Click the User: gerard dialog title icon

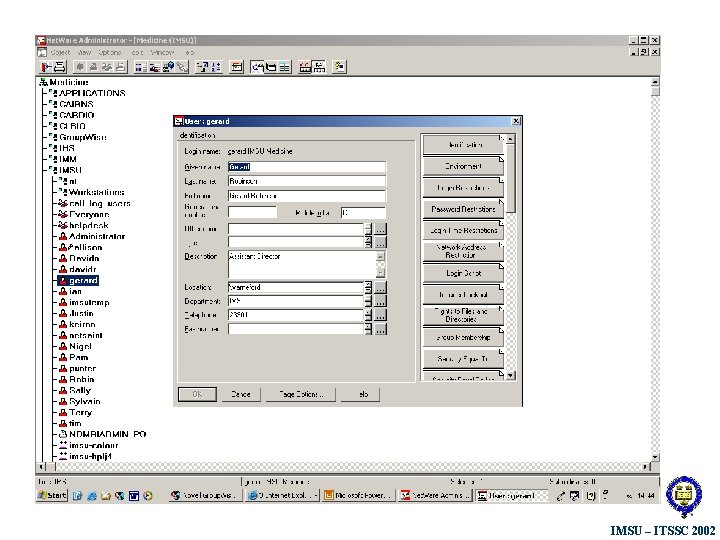pos(179,121)
